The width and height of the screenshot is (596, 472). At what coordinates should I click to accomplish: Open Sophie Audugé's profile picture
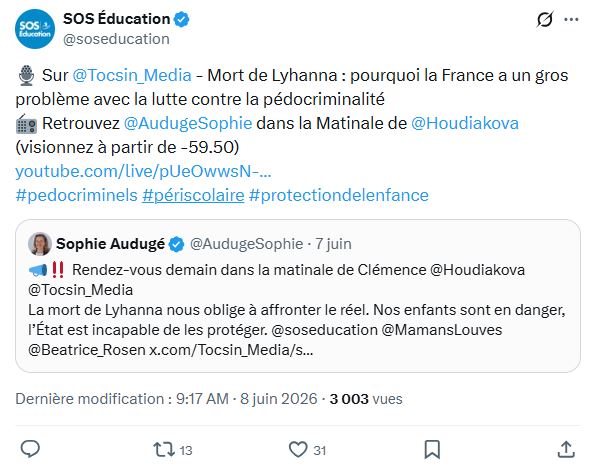click(40, 244)
